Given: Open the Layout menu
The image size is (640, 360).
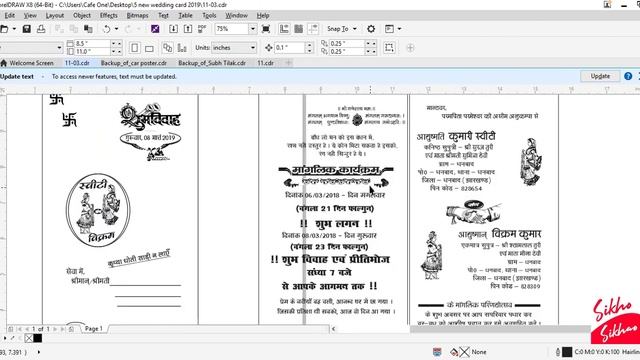Looking at the screenshot, I should pyautogui.click(x=54, y=16).
